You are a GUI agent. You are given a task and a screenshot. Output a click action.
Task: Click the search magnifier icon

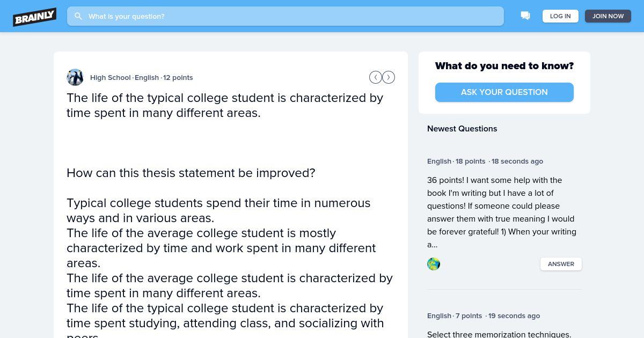(x=78, y=16)
